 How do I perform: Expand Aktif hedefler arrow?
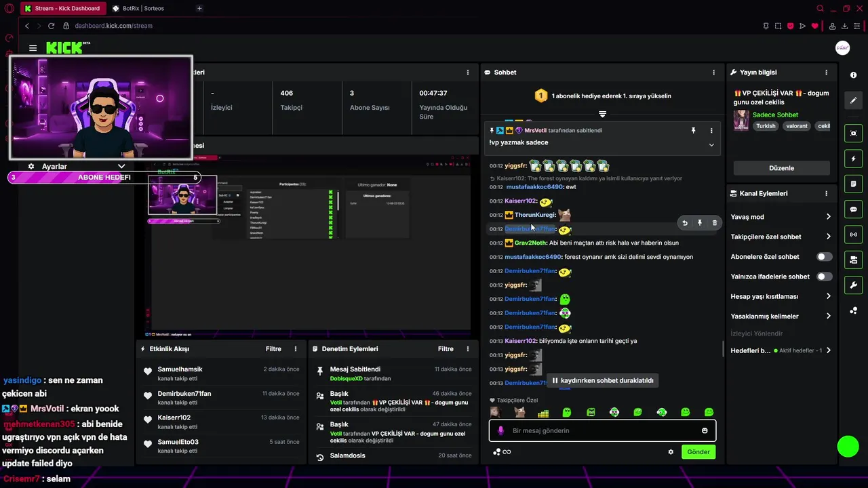(x=828, y=350)
